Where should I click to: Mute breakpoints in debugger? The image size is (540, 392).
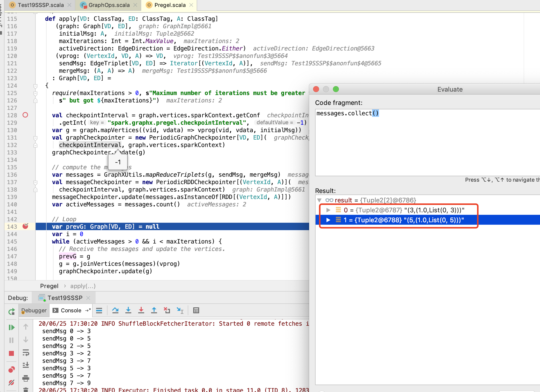pos(11,383)
